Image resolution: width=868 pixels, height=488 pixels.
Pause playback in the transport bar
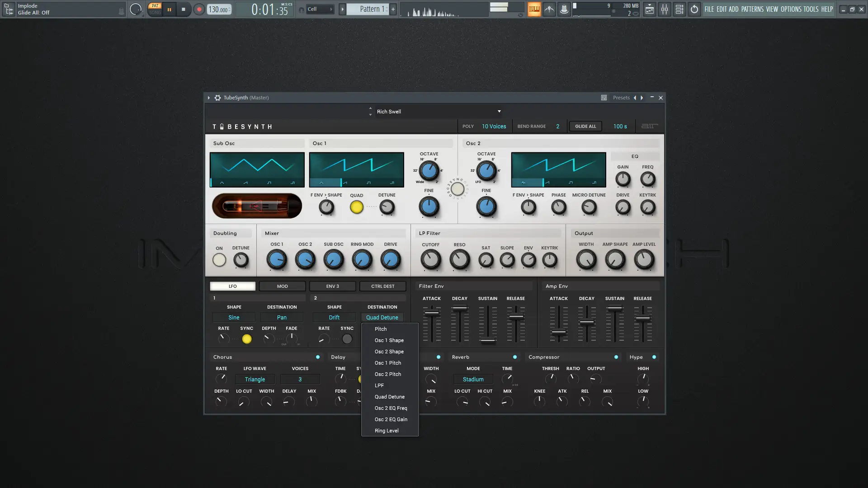(169, 9)
